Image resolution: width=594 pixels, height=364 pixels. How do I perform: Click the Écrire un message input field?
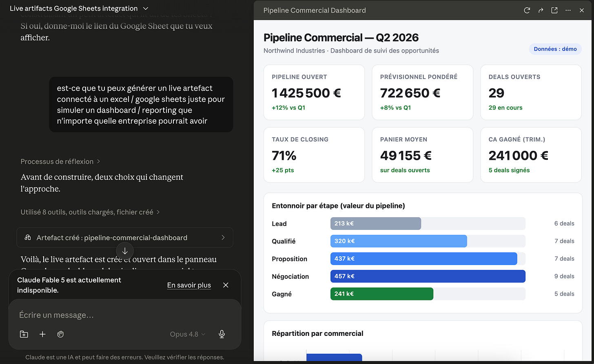point(125,315)
